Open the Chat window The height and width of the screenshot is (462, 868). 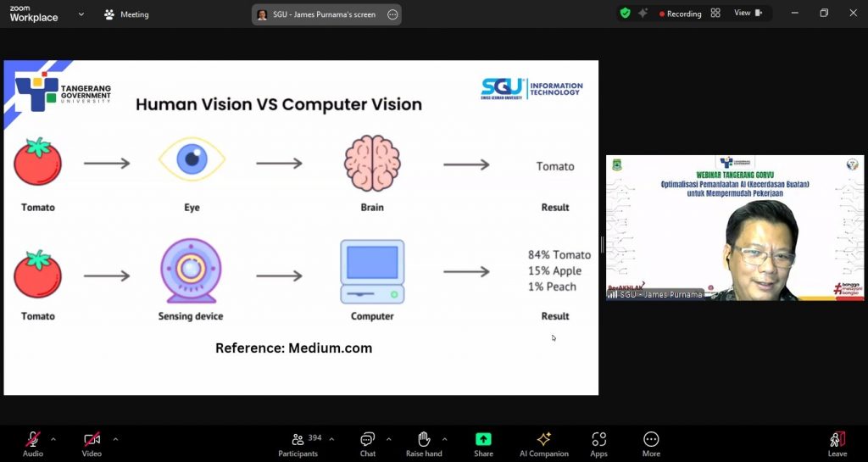point(368,444)
